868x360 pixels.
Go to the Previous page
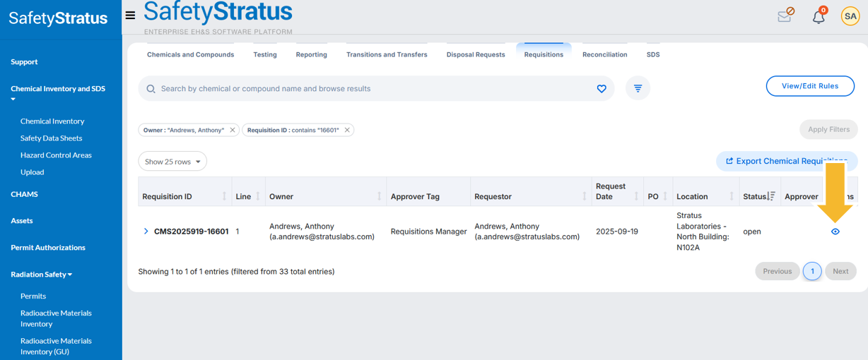click(x=777, y=271)
